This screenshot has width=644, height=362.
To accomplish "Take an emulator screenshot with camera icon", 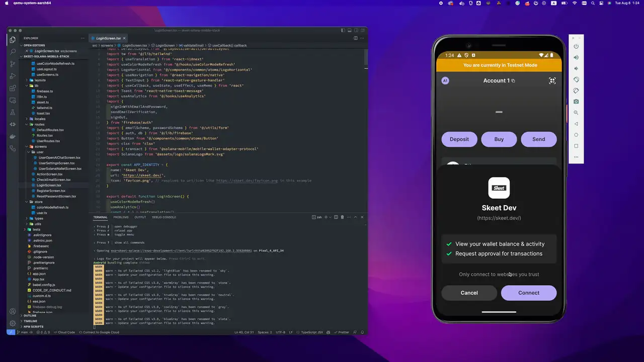I will click(576, 102).
